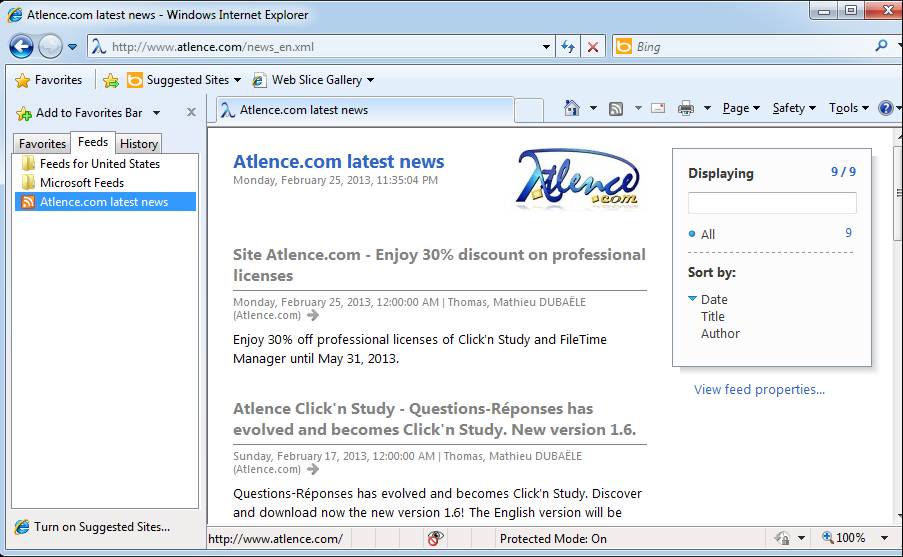Click the Home icon in command bar
The height and width of the screenshot is (557, 903).
[572, 108]
